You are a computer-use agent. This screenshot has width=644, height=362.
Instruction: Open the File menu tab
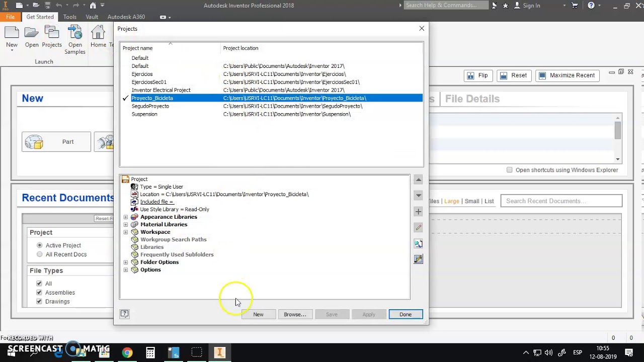pyautogui.click(x=10, y=17)
